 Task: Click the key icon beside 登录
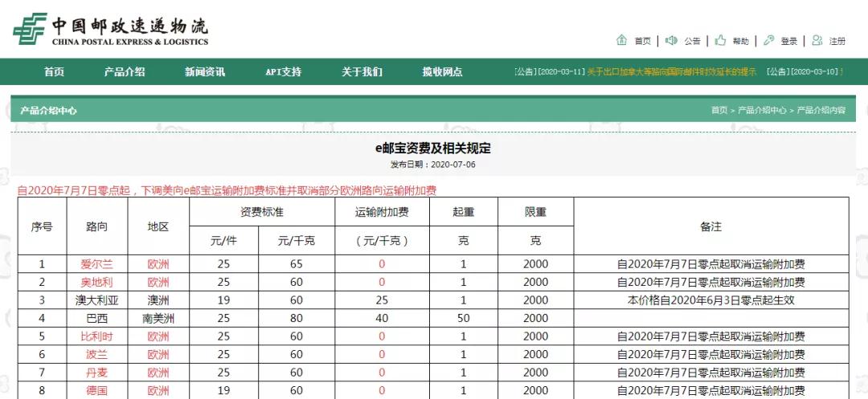(768, 40)
